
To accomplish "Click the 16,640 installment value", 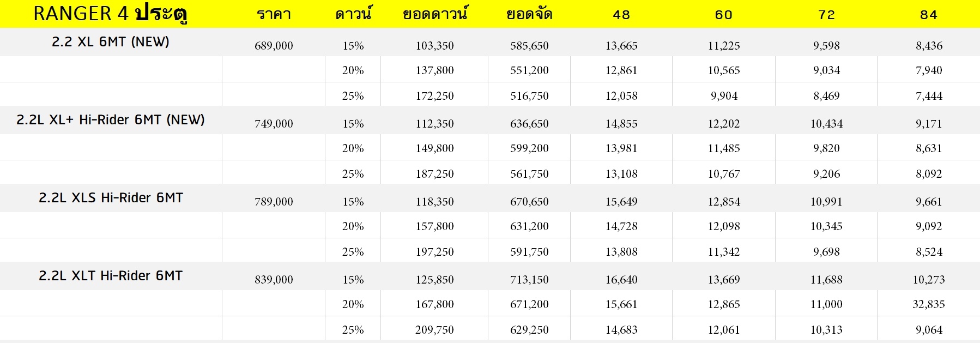I will 621,280.
